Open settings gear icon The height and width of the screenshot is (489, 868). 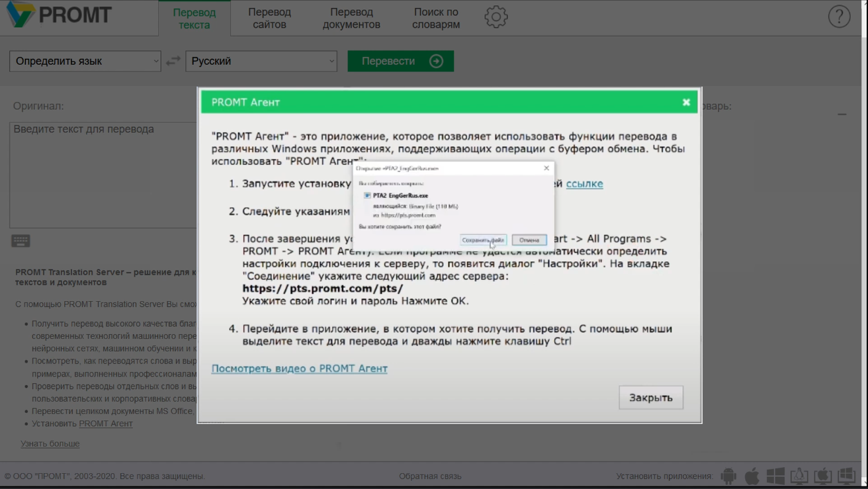coord(496,17)
